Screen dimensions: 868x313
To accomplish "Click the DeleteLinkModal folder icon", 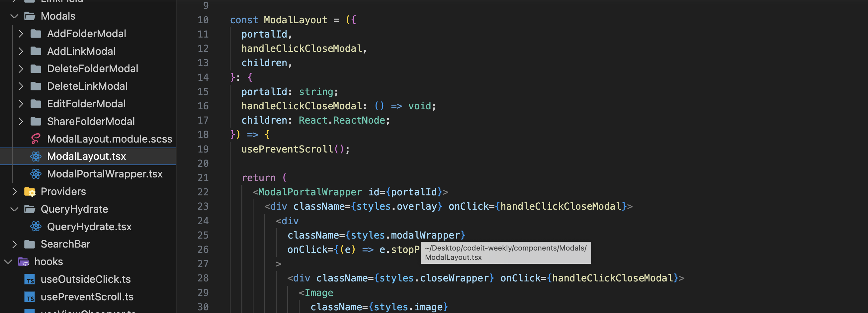I will tap(36, 86).
